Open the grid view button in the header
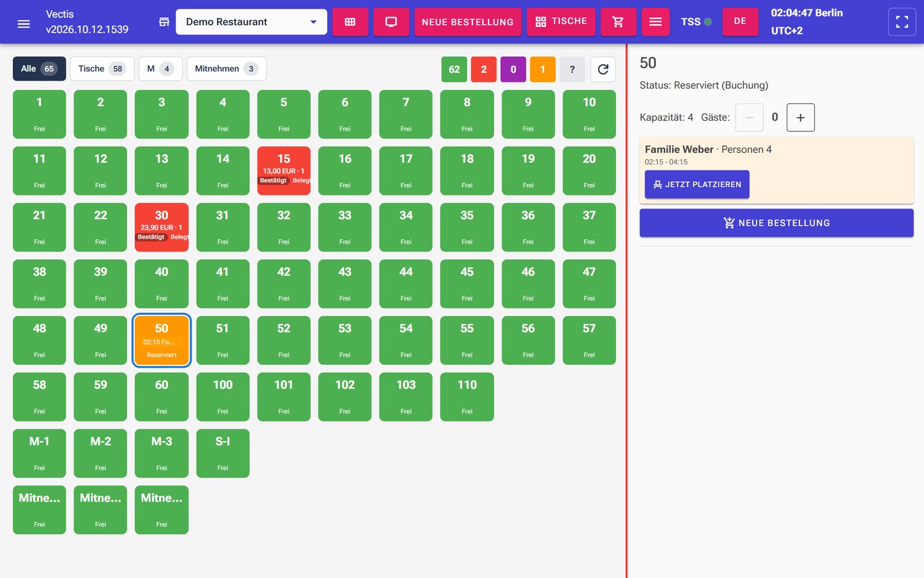Viewport: 924px width, 578px height. 350,22
